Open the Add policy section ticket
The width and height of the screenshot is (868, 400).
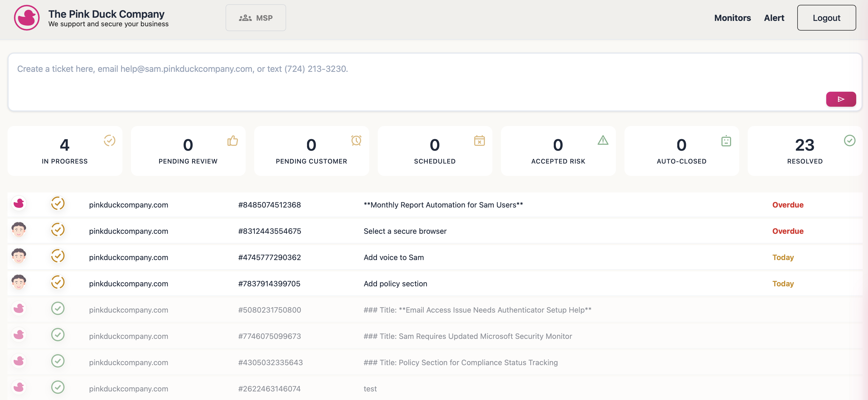[x=395, y=284]
